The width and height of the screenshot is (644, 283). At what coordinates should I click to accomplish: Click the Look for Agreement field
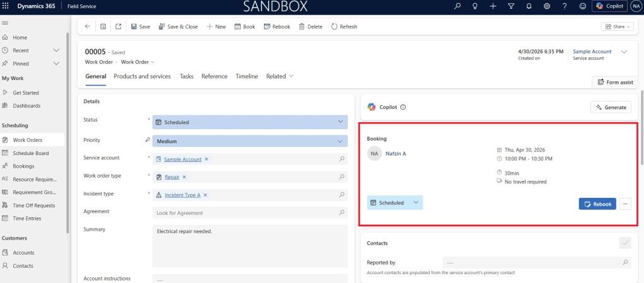tap(250, 213)
